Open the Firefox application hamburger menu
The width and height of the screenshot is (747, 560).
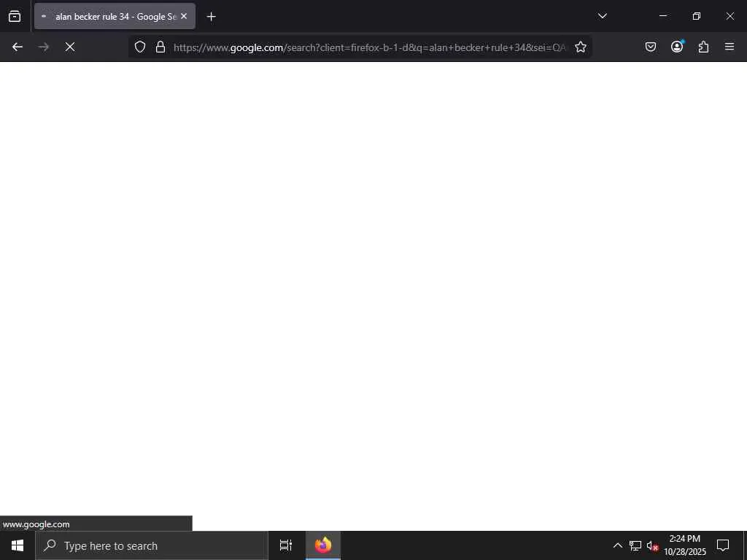(729, 47)
